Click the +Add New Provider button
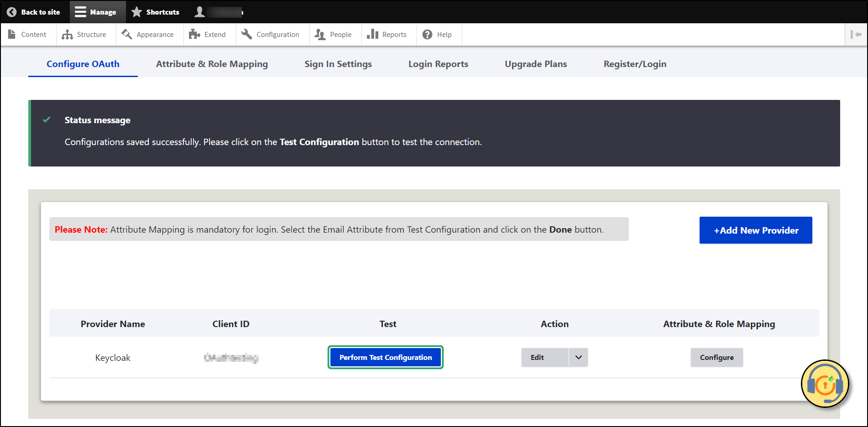The image size is (868, 427). [755, 230]
